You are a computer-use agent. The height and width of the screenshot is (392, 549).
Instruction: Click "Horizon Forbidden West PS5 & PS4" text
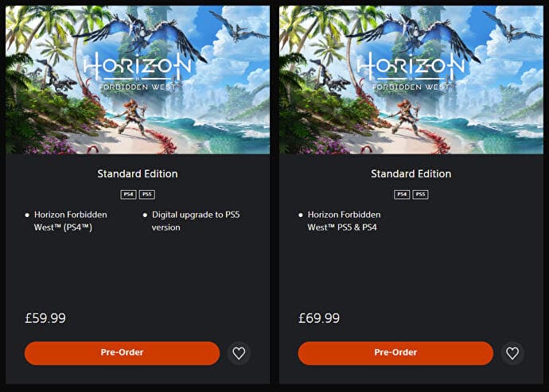[x=344, y=221]
